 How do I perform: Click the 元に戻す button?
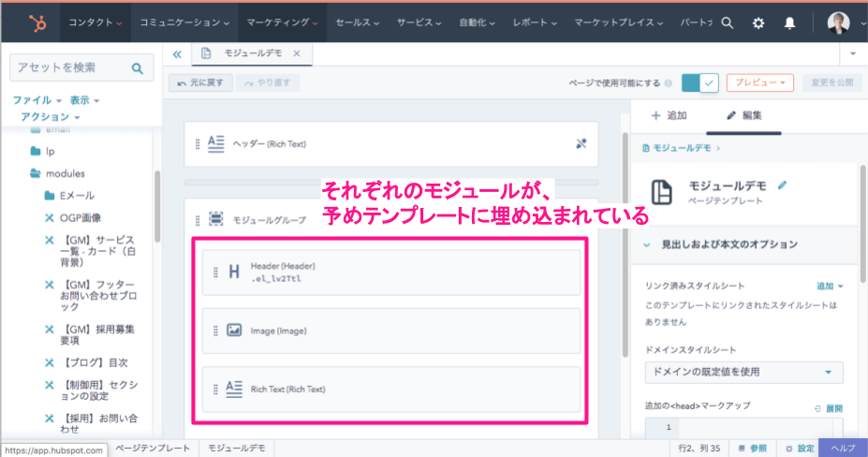point(199,82)
